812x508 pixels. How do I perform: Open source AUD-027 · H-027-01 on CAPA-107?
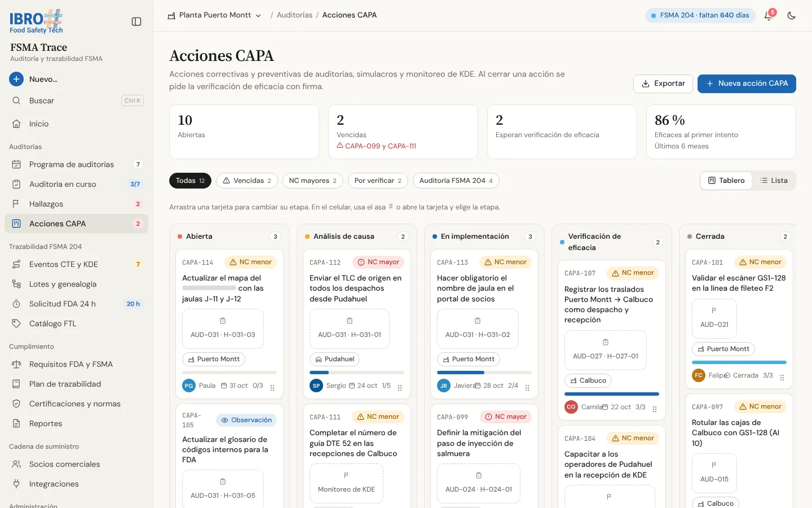point(606,350)
